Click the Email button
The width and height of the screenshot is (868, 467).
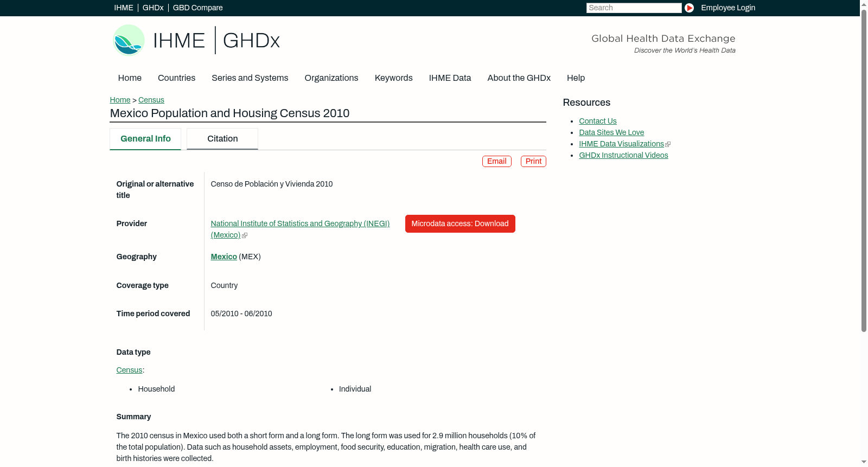tap(497, 161)
